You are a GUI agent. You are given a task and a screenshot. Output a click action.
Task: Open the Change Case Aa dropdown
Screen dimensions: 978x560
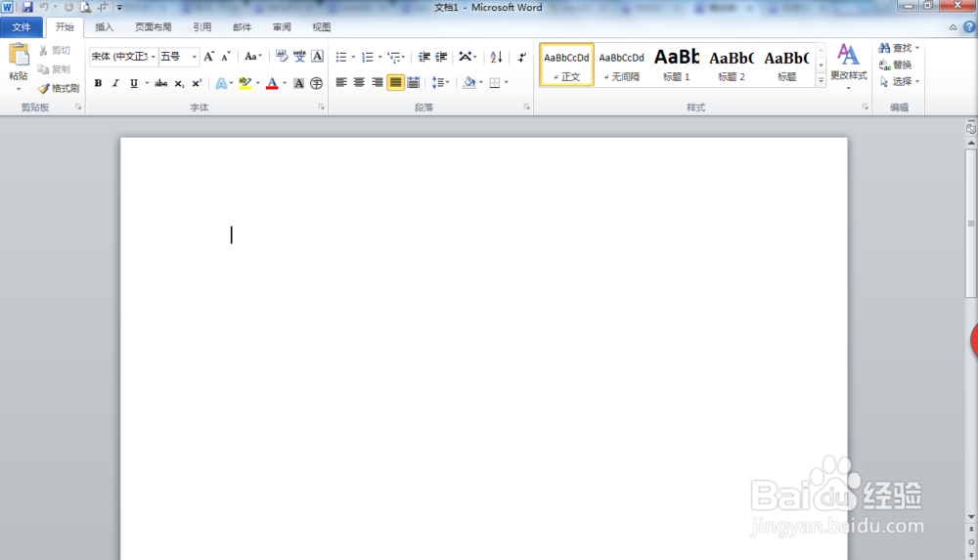click(252, 57)
